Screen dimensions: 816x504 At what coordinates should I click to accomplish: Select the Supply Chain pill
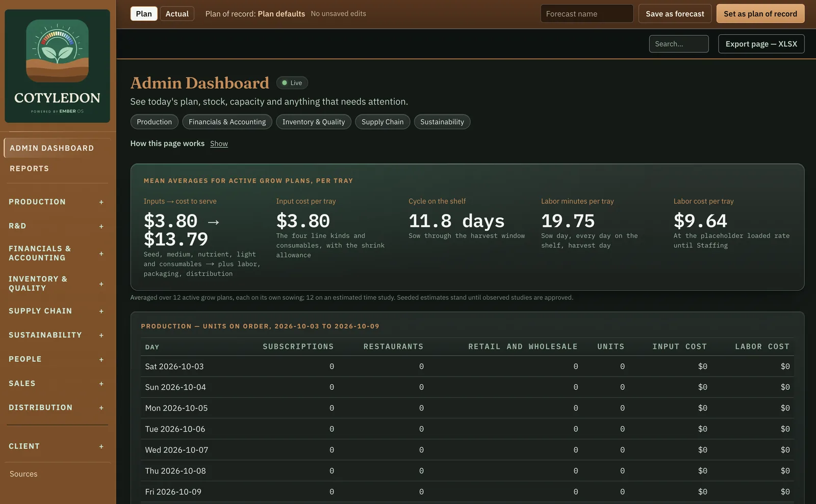[382, 122]
